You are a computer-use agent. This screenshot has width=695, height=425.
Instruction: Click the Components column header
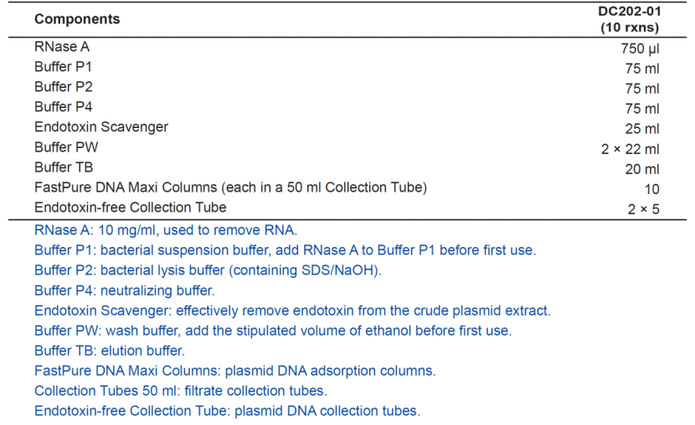pos(77,19)
